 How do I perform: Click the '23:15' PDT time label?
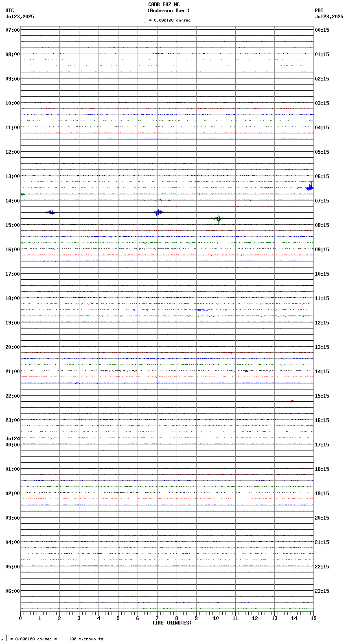[322, 591]
